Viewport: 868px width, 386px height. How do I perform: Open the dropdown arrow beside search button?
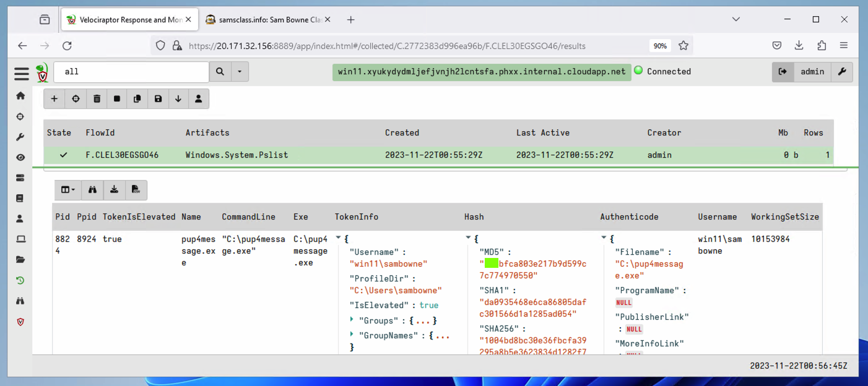(x=240, y=72)
